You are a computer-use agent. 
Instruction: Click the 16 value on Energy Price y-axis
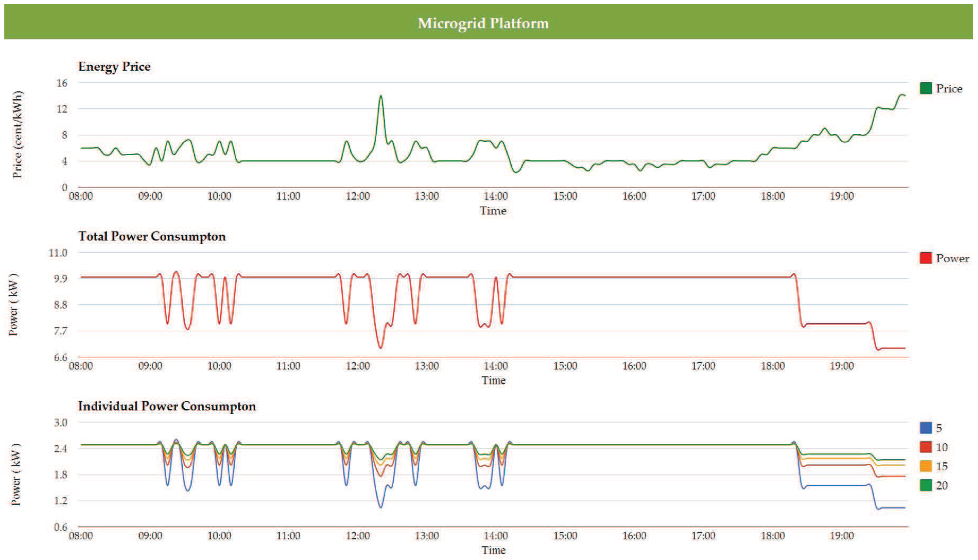click(x=62, y=83)
